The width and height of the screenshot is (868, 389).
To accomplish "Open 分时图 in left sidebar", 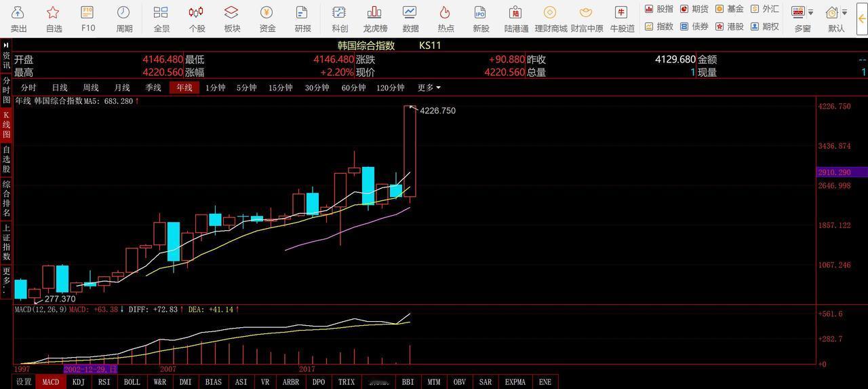I will tap(6, 90).
